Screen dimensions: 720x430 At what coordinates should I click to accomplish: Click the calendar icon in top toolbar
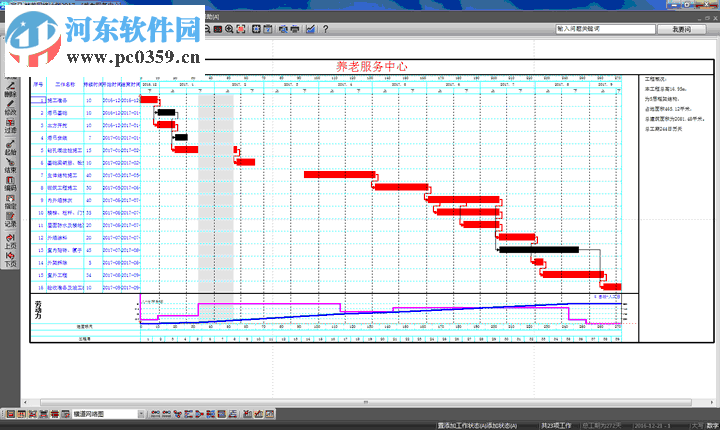(x=268, y=29)
